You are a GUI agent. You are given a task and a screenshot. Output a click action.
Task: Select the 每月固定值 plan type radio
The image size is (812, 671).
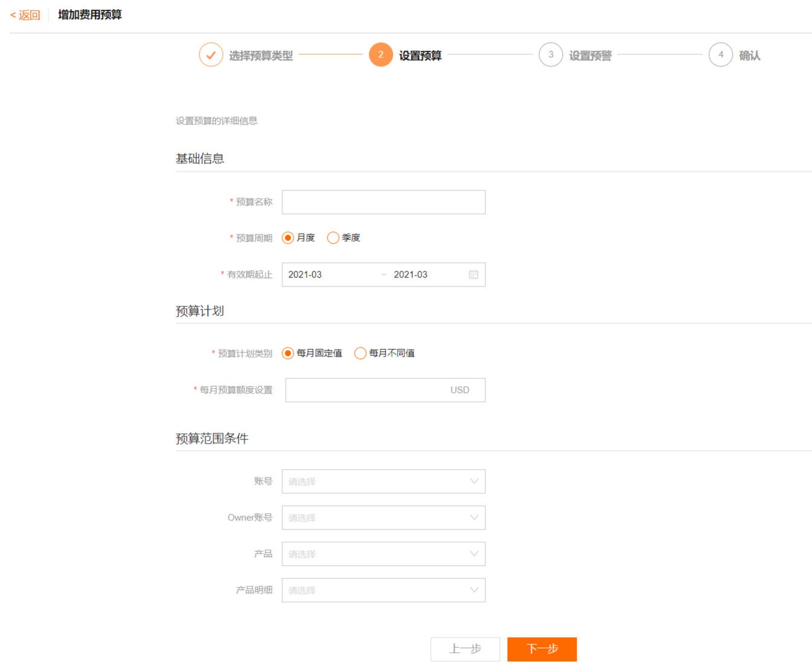coord(288,353)
